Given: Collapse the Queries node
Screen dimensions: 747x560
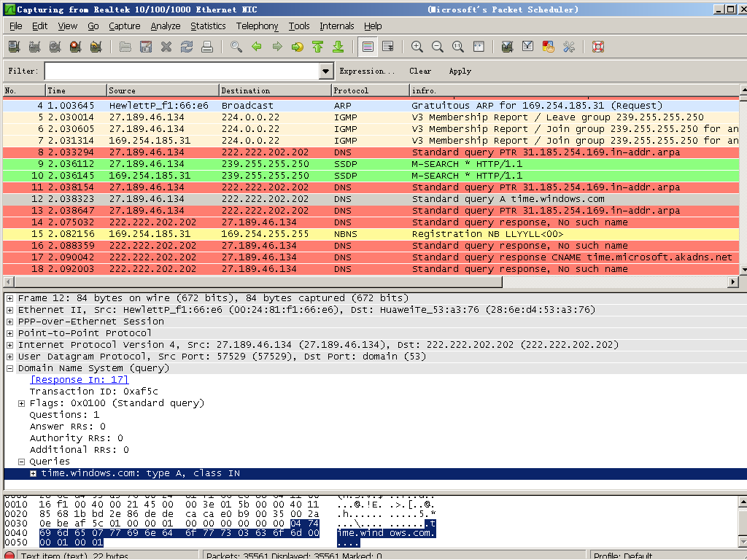Looking at the screenshot, I should tap(21, 462).
